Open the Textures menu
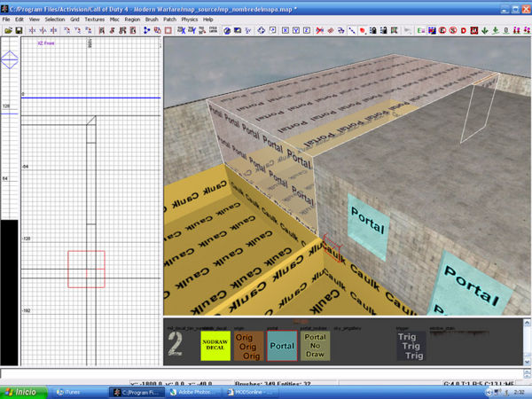 point(95,20)
